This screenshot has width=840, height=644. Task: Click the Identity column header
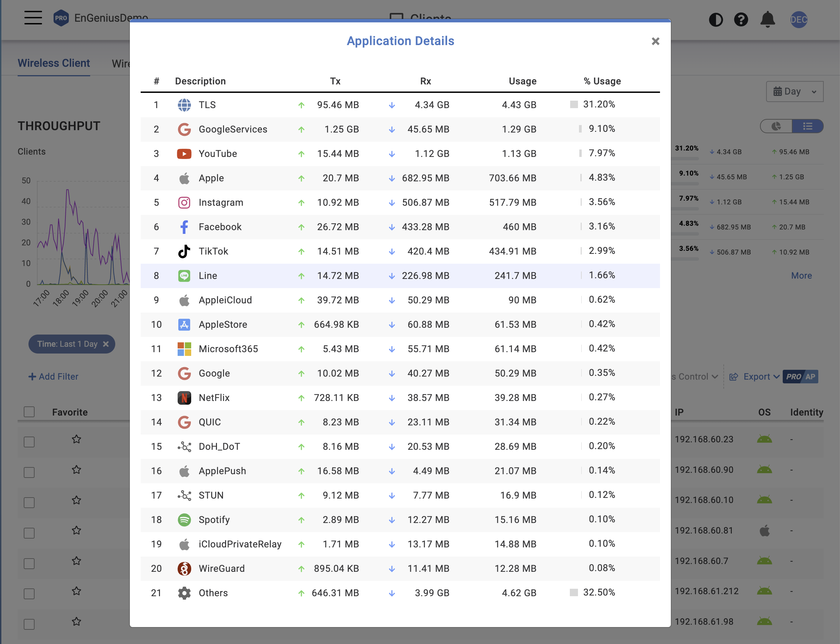coord(807,412)
